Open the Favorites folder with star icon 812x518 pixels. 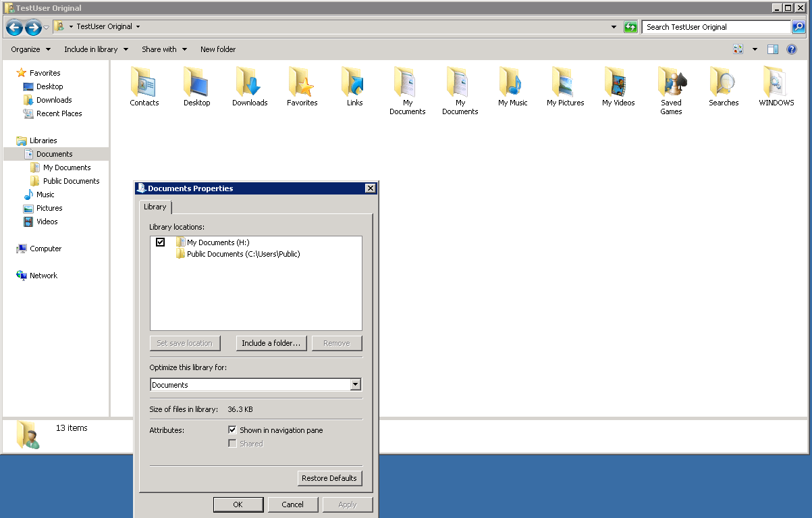pos(302,82)
